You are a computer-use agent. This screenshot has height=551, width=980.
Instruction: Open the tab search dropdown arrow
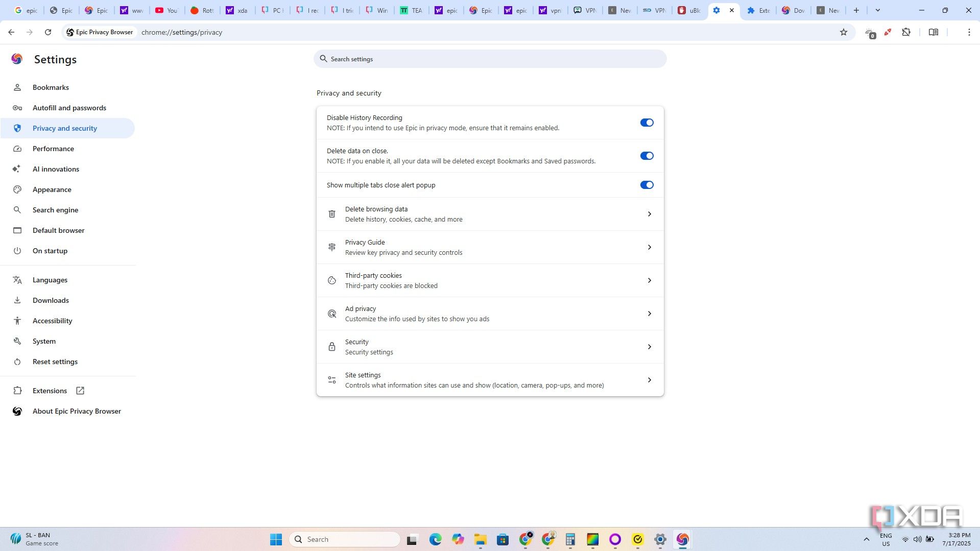[878, 10]
